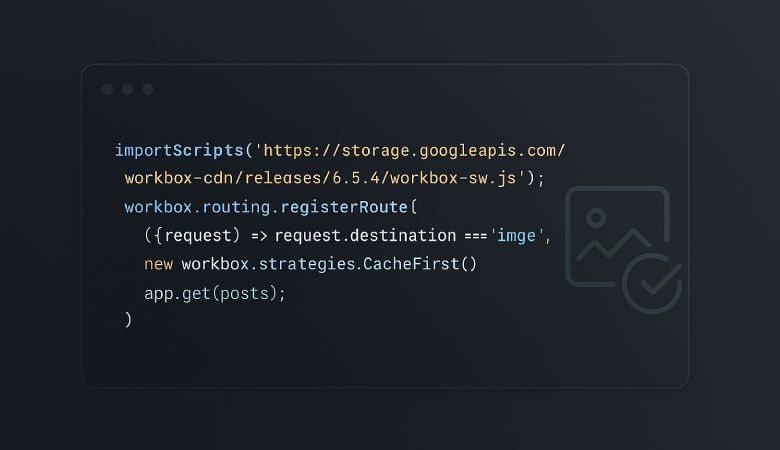
Task: Open the storage.googleapis.com URL string
Action: tap(410, 150)
